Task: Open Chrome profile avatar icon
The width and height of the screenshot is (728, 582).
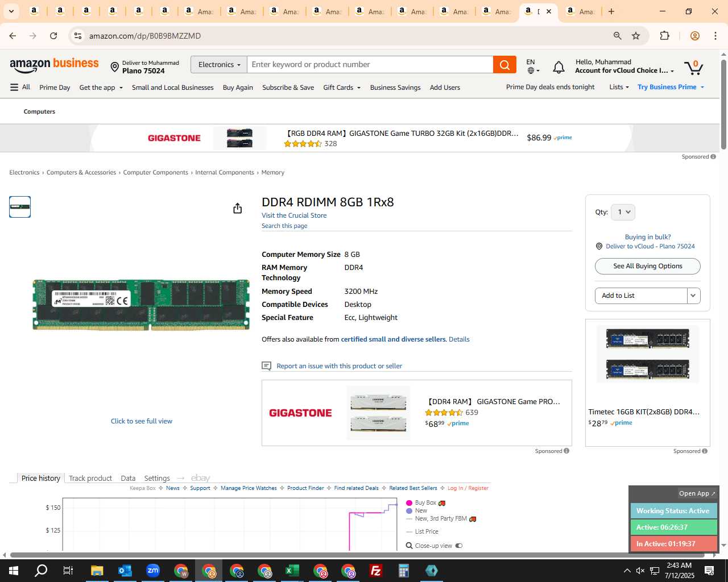Action: [694, 36]
